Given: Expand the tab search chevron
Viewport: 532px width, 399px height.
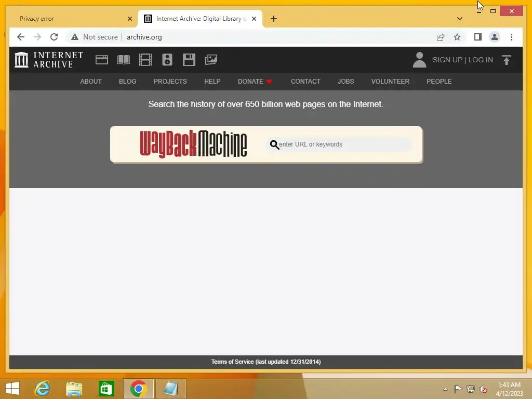Looking at the screenshot, I should [460, 19].
